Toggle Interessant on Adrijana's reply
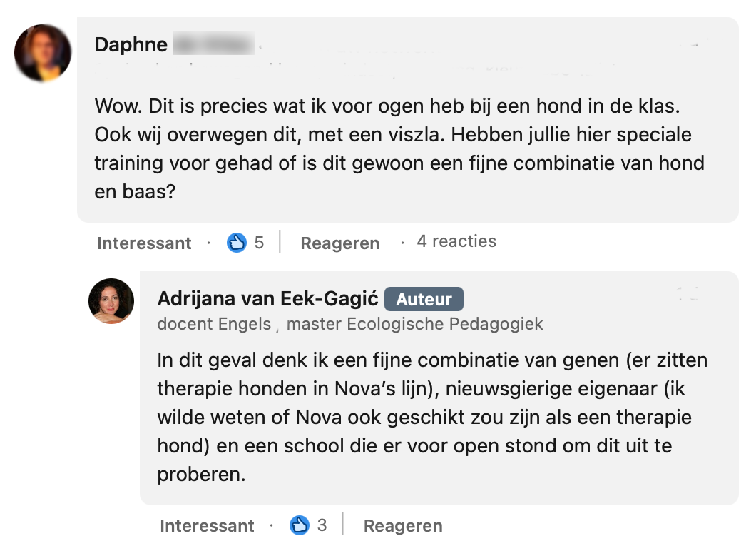The image size is (756, 541). [207, 526]
